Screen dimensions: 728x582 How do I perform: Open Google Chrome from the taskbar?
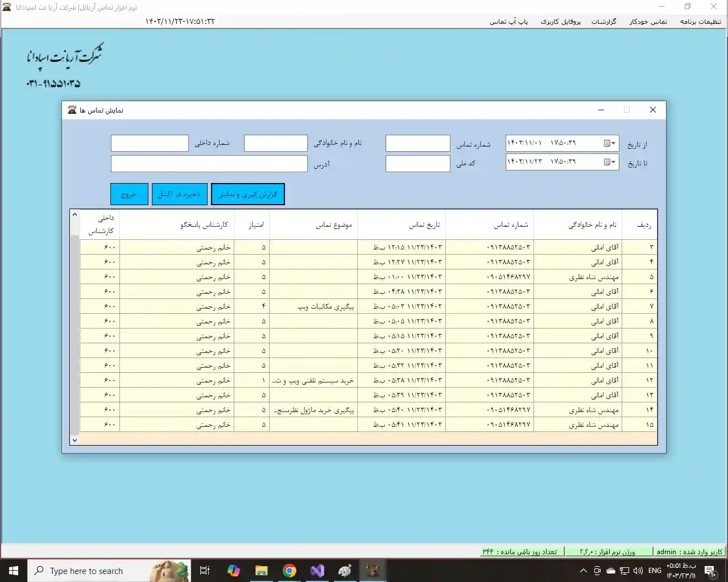(x=289, y=571)
